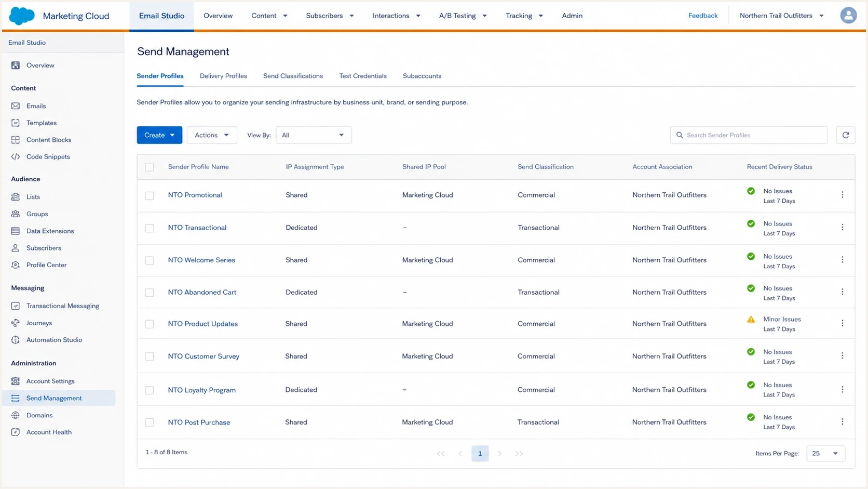Switch to the Send Classifications tab
The width and height of the screenshot is (868, 489).
pos(293,76)
